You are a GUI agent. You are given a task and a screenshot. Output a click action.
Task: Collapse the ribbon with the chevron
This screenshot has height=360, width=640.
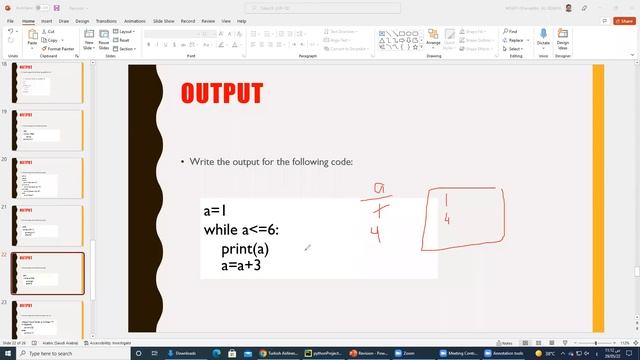(x=632, y=55)
